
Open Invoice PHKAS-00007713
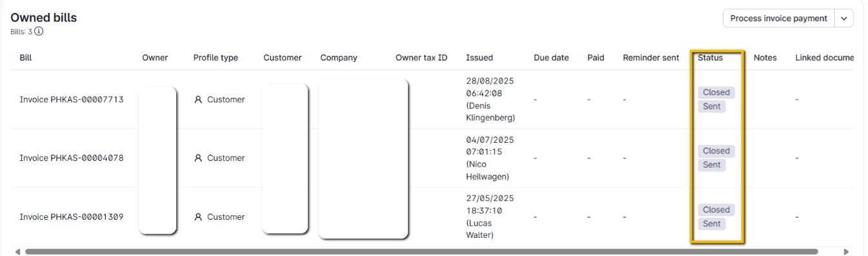(x=72, y=100)
